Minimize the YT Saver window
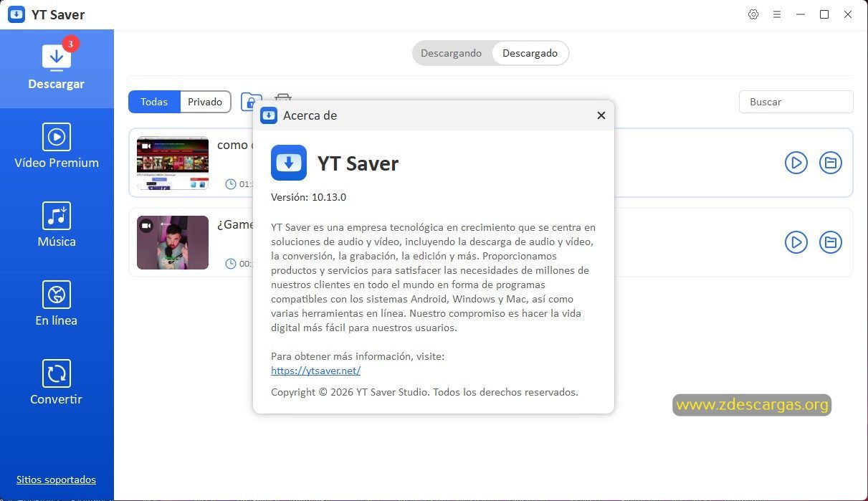Screen dimensions: 868x501 coord(801,14)
